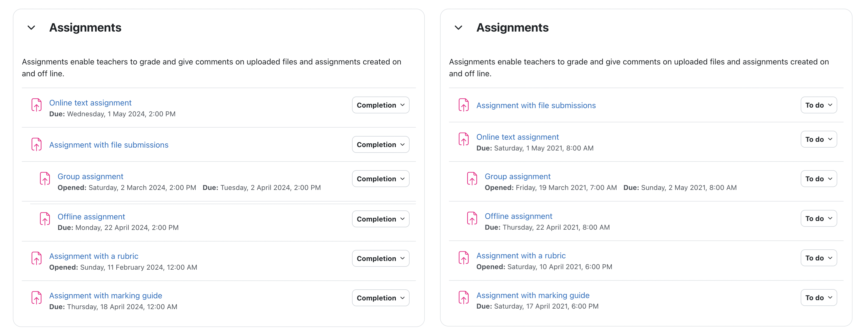Viewport: 868px width, 332px height.
Task: Open Completion dropdown for Online text assignment
Action: coord(380,105)
